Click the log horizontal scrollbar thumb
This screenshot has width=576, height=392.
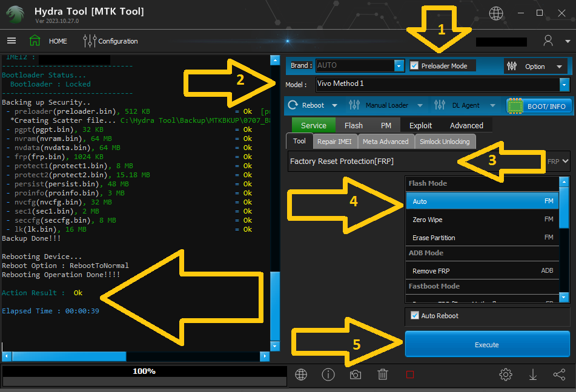69,356
